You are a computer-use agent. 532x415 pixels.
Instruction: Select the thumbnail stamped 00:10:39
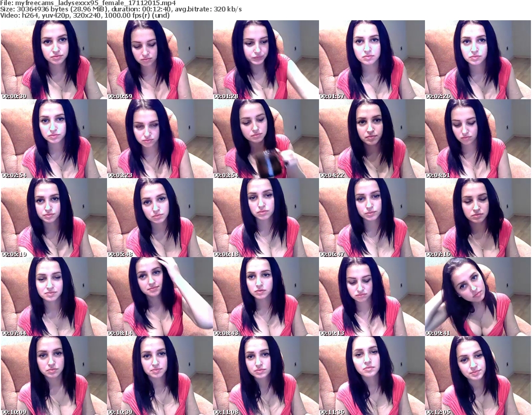[160, 376]
